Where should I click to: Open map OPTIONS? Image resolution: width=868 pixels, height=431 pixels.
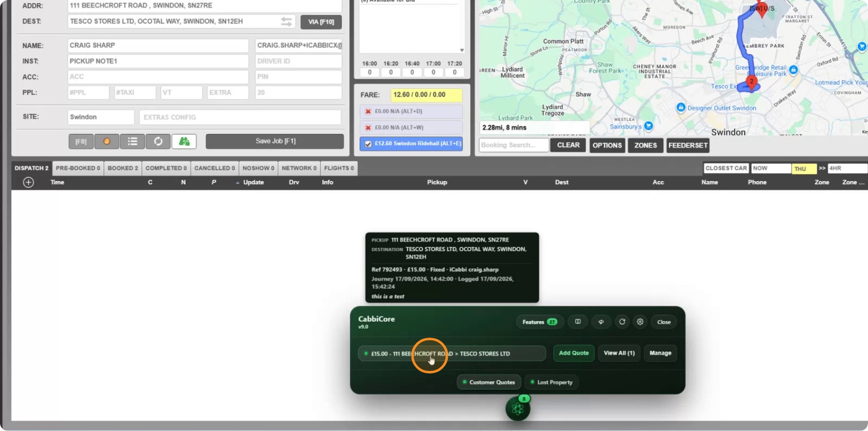[x=607, y=145]
